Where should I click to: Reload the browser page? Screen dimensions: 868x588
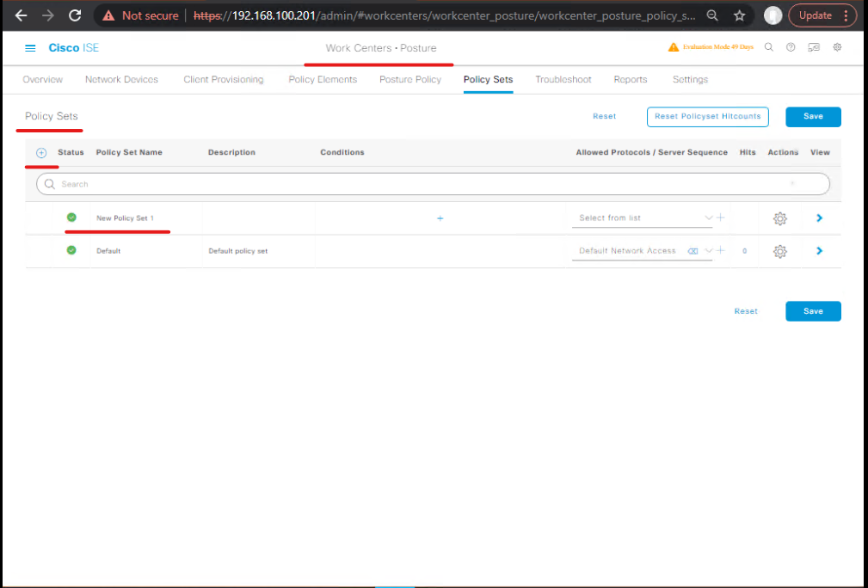tap(75, 15)
